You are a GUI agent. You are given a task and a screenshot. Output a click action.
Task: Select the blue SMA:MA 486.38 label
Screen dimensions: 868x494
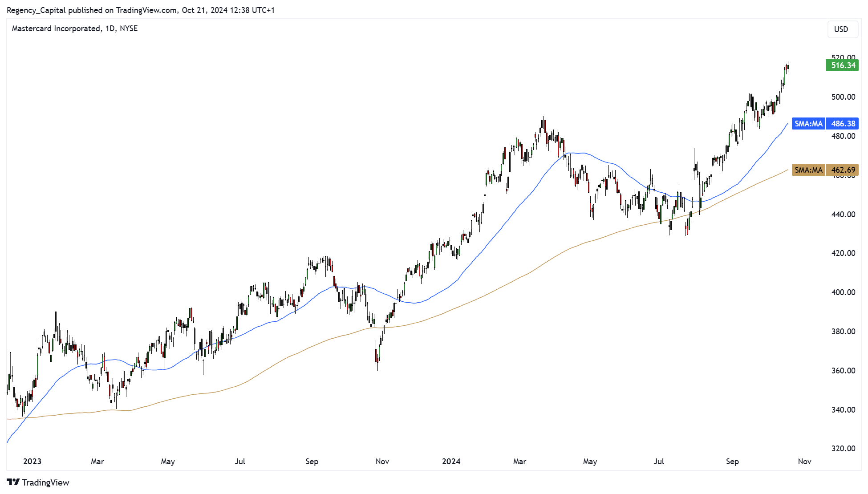(x=825, y=124)
